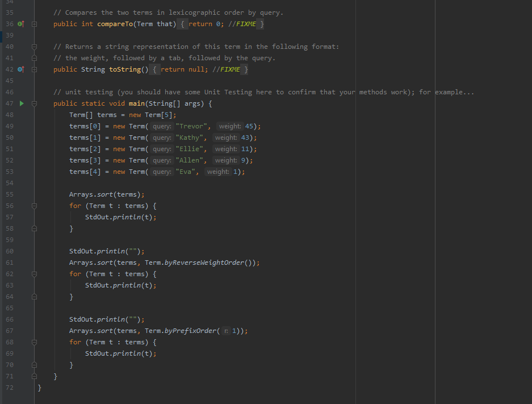Collapse the first for loop fold
This screenshot has width=532, height=404.
[34, 205]
